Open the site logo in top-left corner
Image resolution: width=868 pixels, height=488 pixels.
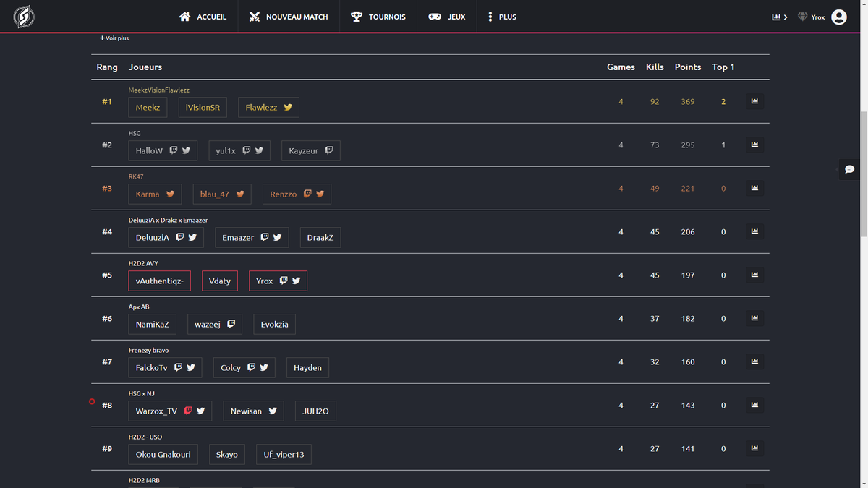24,17
